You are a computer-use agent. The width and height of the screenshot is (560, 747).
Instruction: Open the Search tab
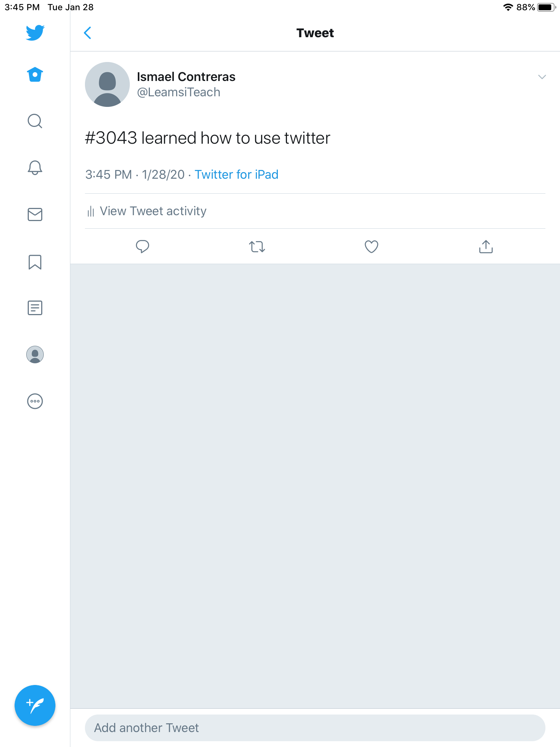(x=35, y=121)
